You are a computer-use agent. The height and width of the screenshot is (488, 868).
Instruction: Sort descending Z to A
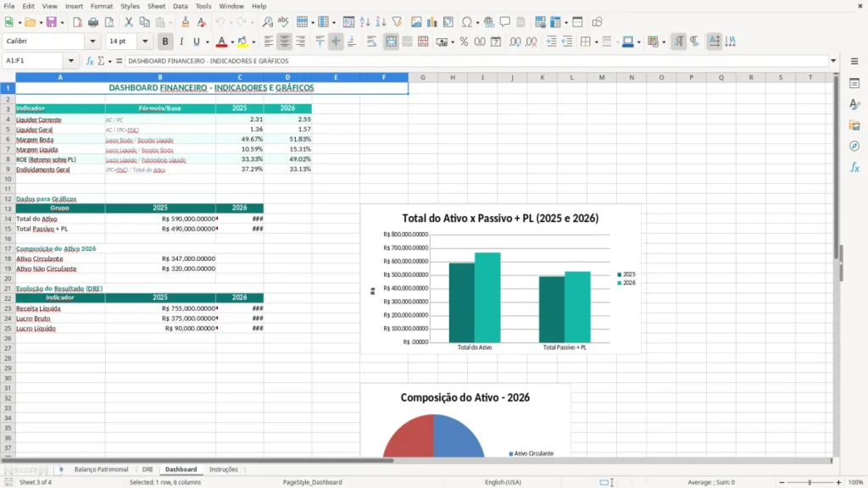381,22
